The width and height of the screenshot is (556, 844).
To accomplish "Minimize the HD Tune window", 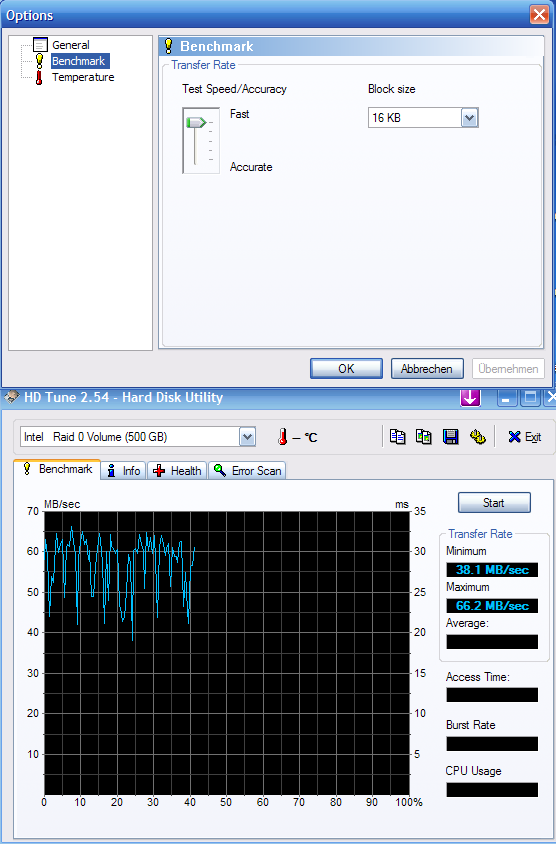I will 506,398.
